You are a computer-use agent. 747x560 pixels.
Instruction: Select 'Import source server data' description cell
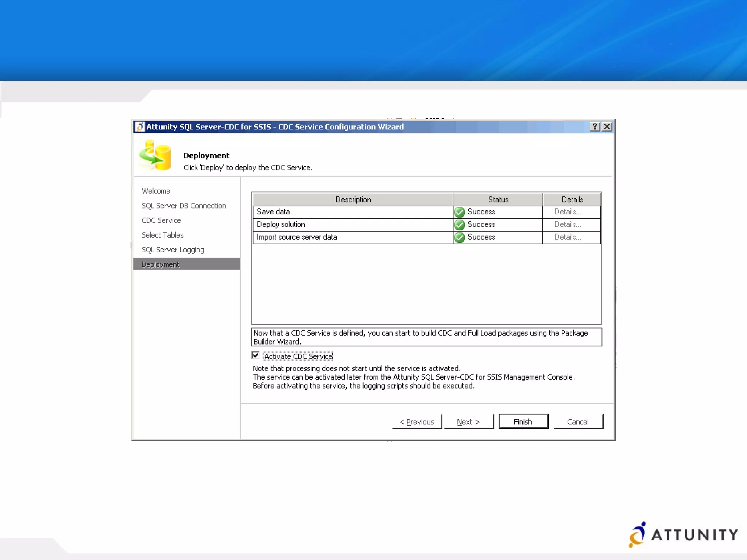pos(353,237)
